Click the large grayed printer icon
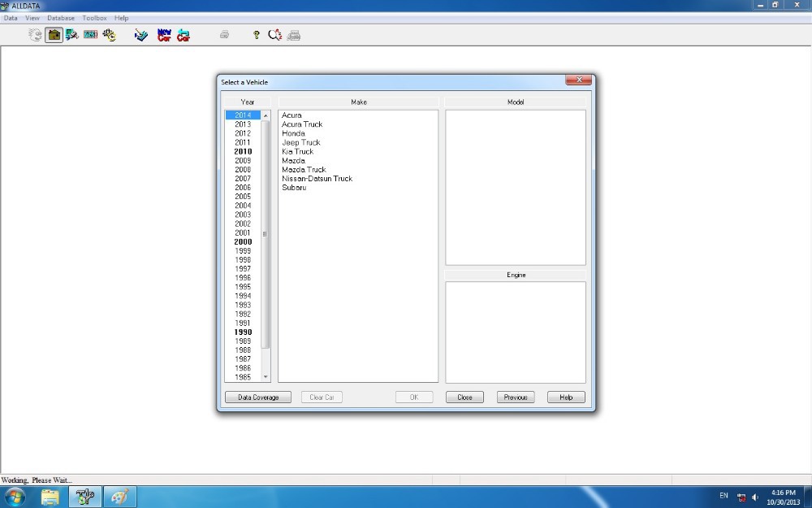The height and width of the screenshot is (508, 812). (x=294, y=35)
